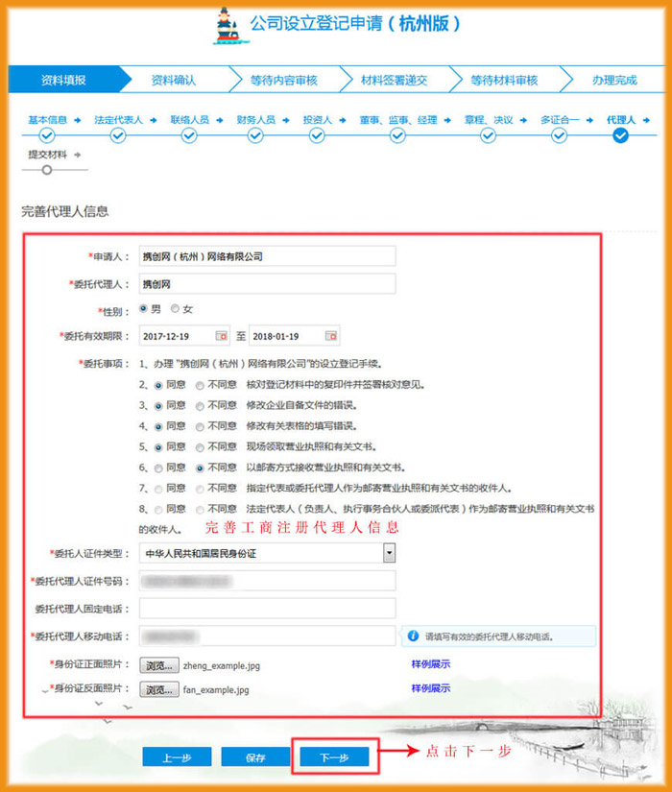Select the 女 gender radio button
Viewport: 672px width, 792px height.
(175, 309)
